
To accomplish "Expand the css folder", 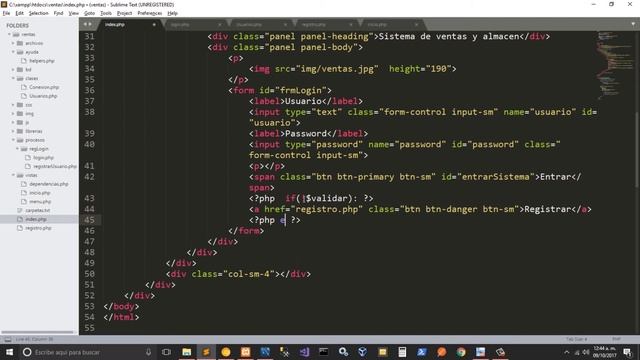I will [13, 105].
